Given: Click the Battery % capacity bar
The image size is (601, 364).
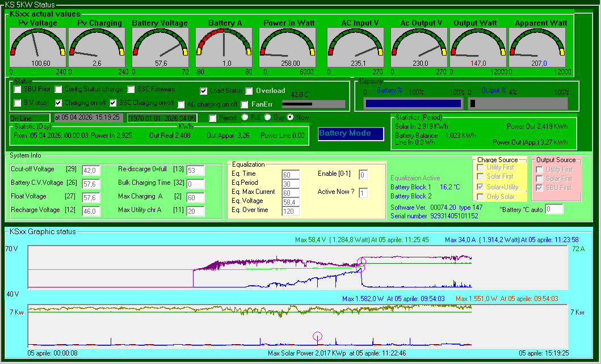Looking at the screenshot, I should (x=413, y=103).
